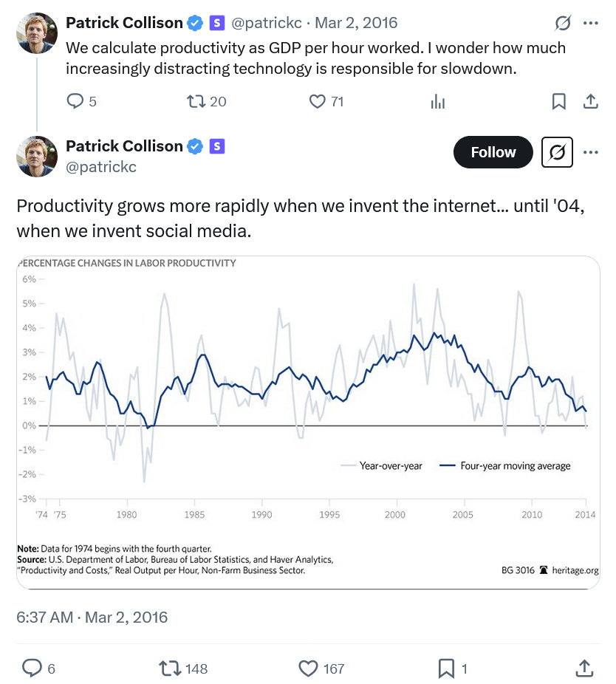Like the parent tweet with 71 likes

[318, 101]
